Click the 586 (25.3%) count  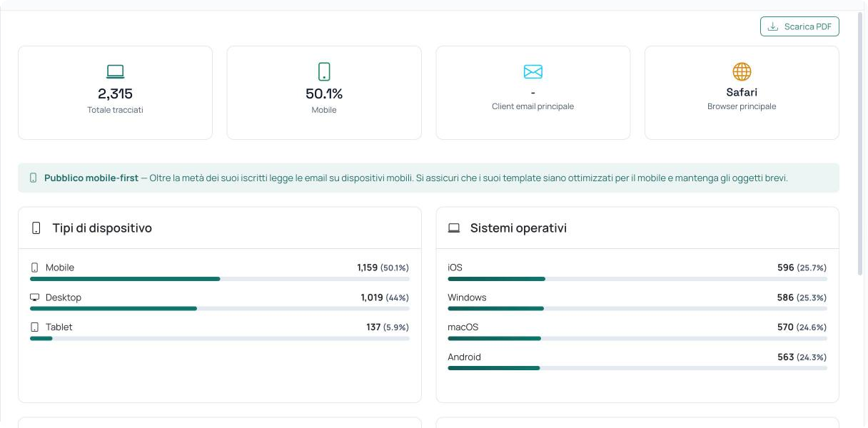(802, 297)
